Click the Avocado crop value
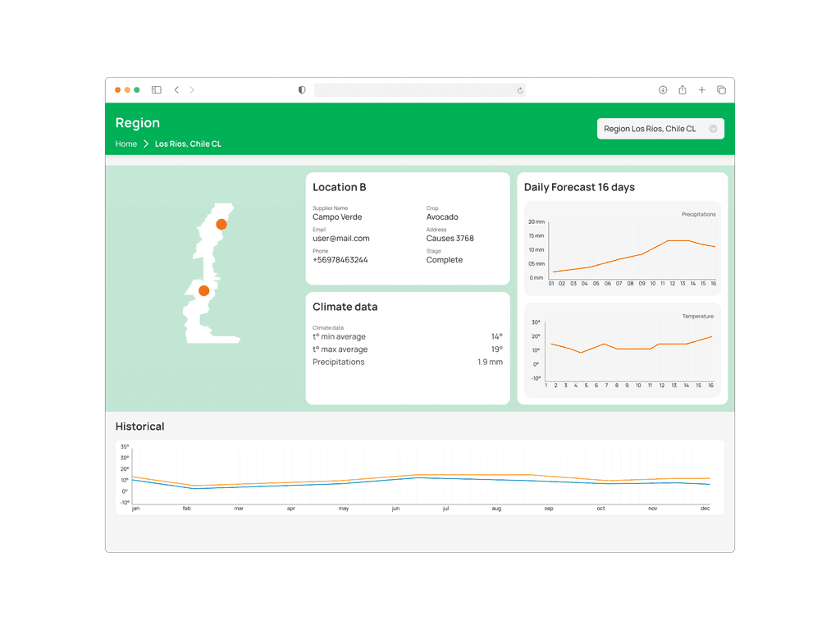Viewport: 840px width, 630px height. (x=442, y=217)
